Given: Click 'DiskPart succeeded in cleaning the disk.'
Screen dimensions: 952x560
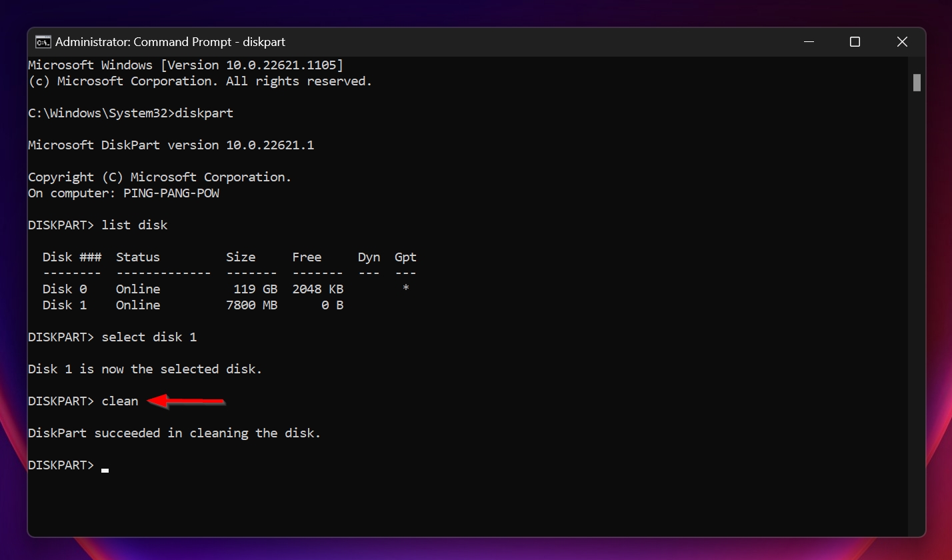Looking at the screenshot, I should [x=175, y=433].
